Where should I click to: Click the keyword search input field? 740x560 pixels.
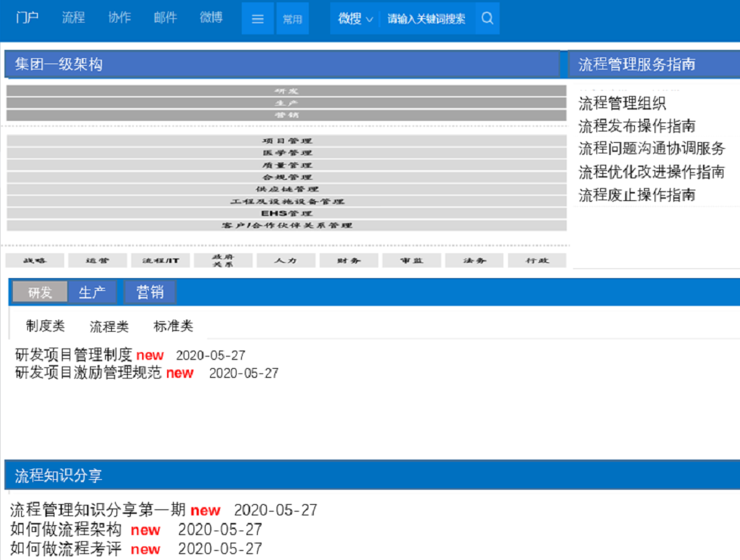(426, 19)
